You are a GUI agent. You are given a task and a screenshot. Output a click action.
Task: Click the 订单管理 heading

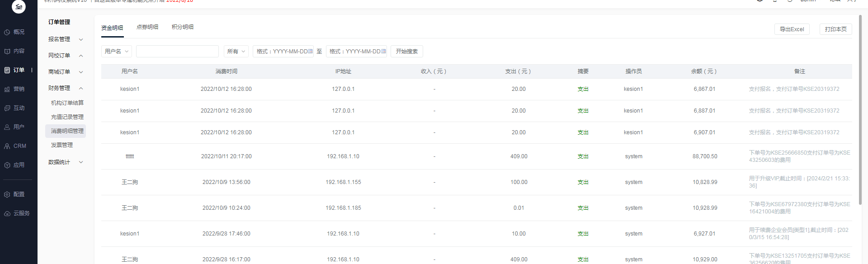tap(59, 22)
